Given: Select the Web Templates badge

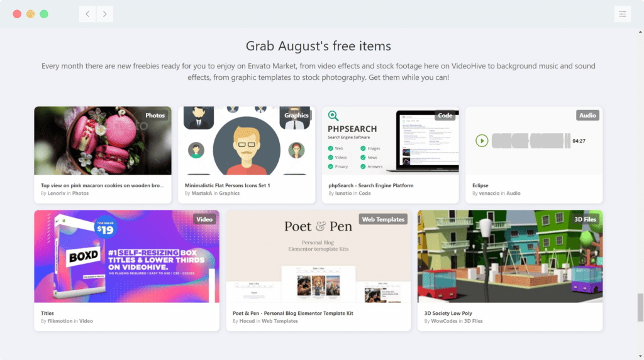Looking at the screenshot, I should click(383, 219).
